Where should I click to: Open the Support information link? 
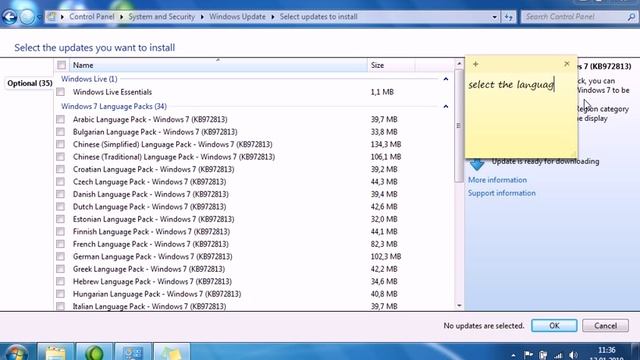(x=502, y=193)
